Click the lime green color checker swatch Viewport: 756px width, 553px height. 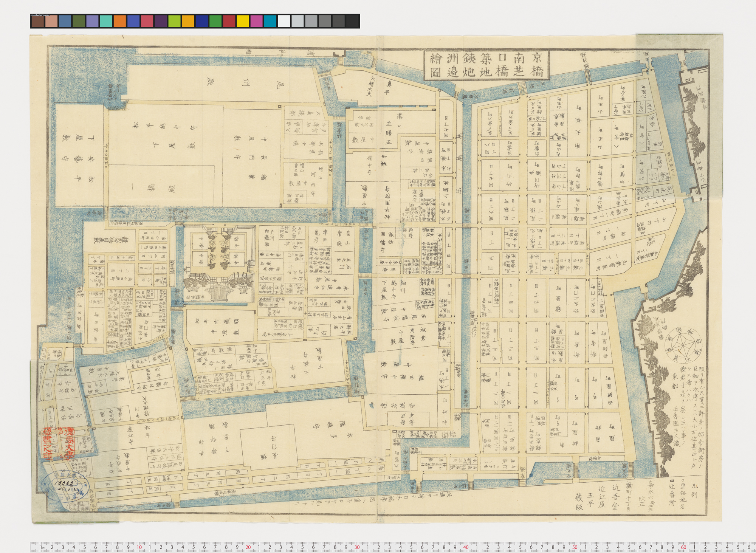174,21
